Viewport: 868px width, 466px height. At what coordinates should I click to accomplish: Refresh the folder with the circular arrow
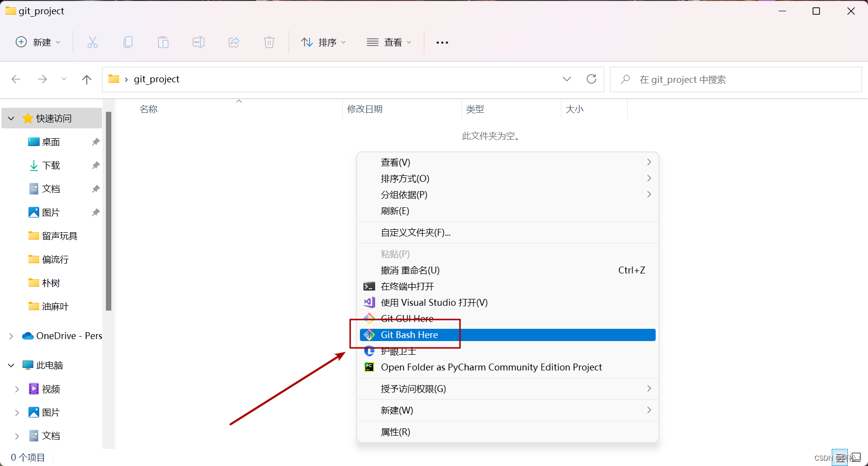591,79
